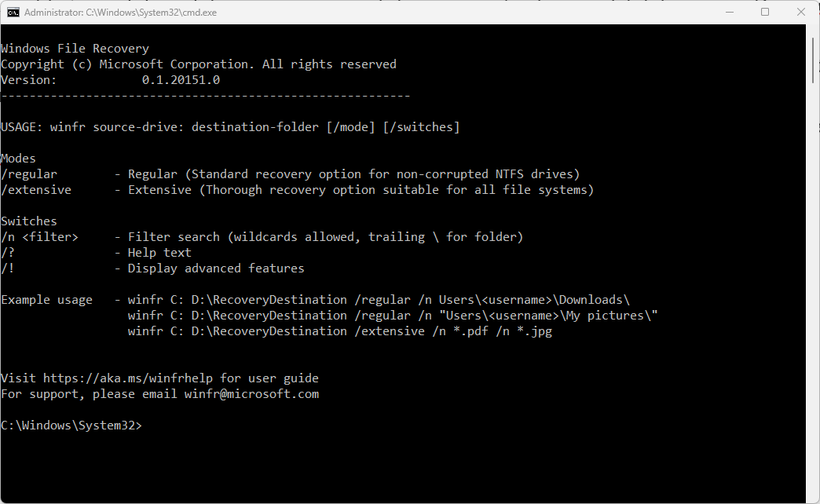820x504 pixels.
Task: Click the /! advanced features switch
Action: pyautogui.click(x=8, y=268)
